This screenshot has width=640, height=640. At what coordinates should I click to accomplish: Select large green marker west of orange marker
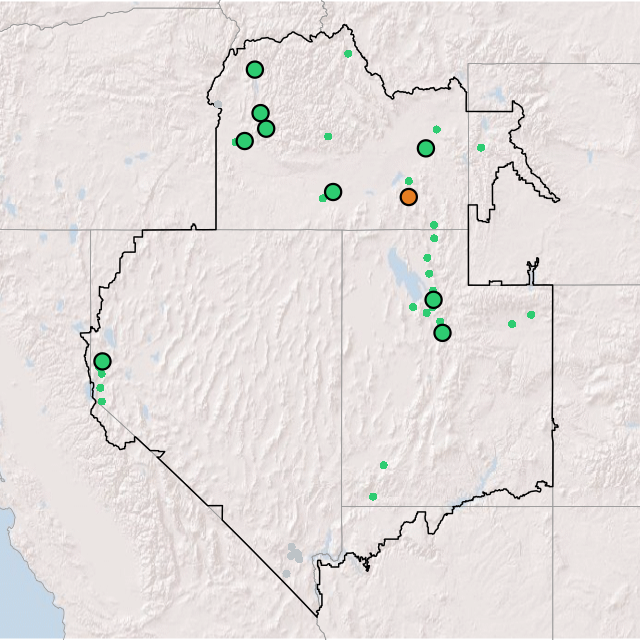point(333,192)
